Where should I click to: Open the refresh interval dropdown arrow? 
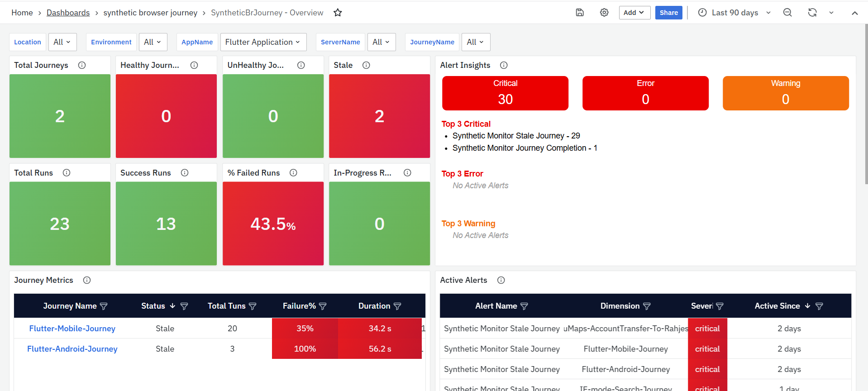(831, 13)
